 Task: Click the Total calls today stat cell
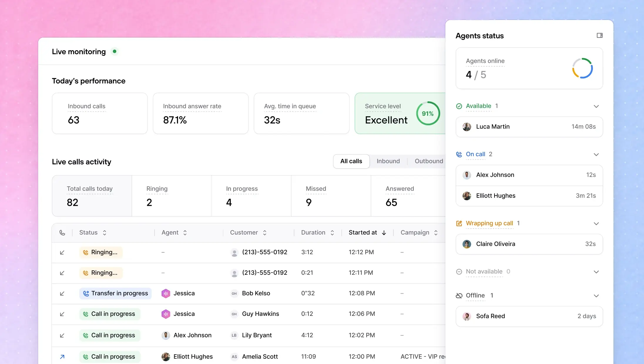[92, 196]
